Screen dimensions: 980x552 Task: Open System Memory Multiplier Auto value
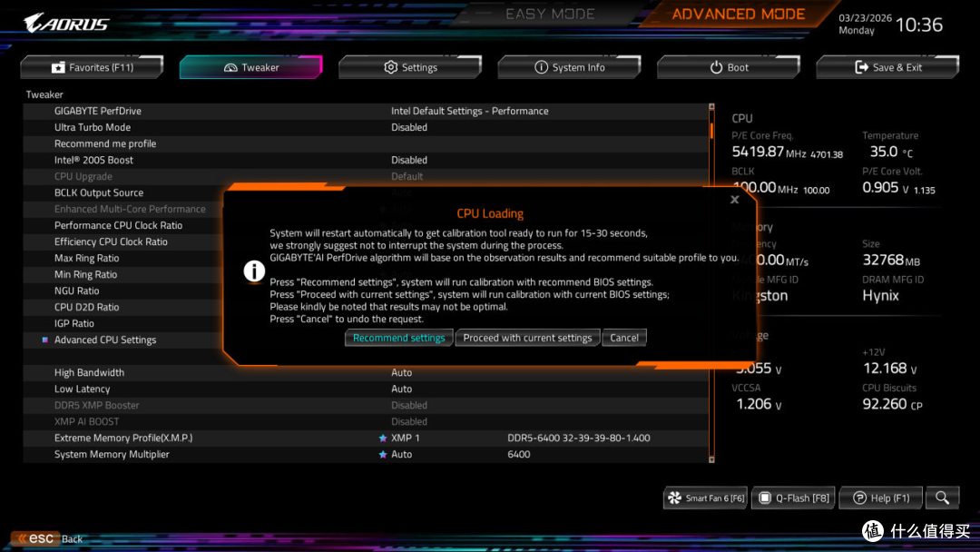[x=401, y=455]
